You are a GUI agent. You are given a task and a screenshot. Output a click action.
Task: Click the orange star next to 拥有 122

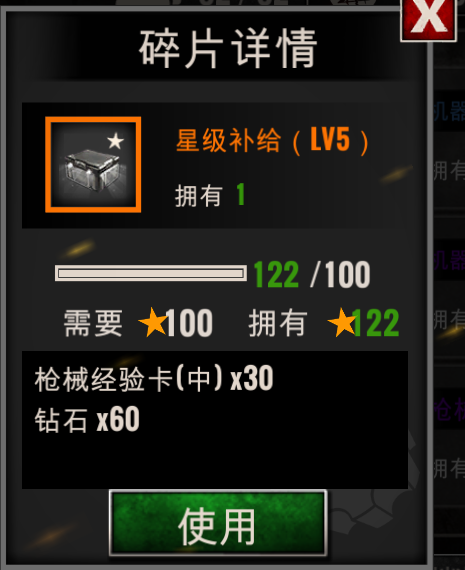pos(342,322)
